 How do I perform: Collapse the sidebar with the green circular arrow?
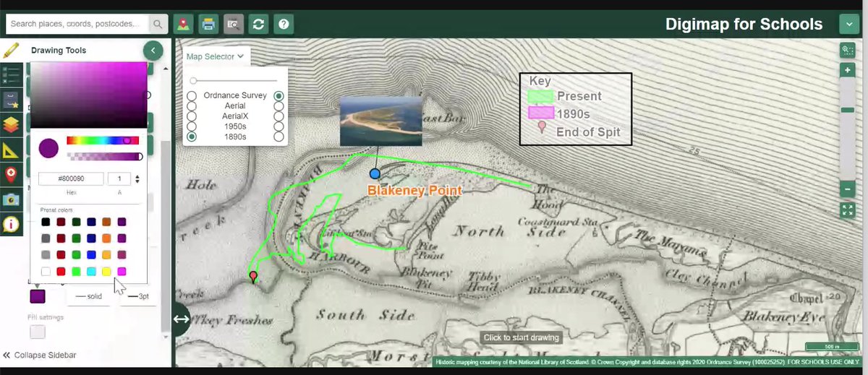(x=153, y=51)
